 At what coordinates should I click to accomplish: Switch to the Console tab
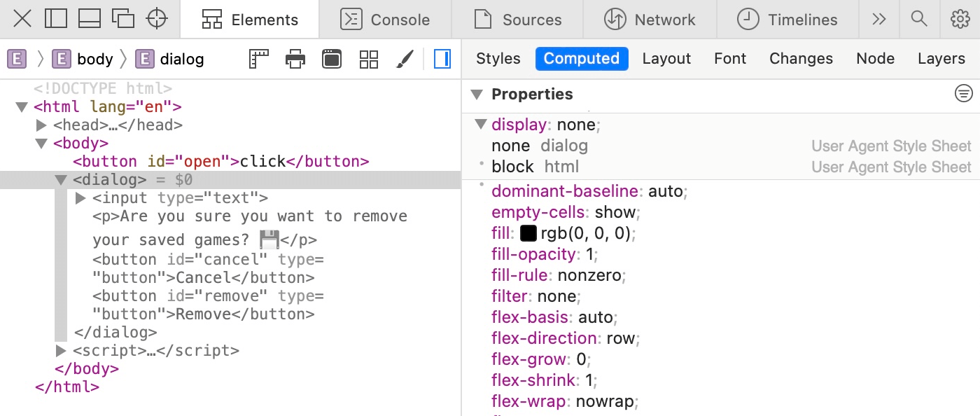(x=386, y=20)
